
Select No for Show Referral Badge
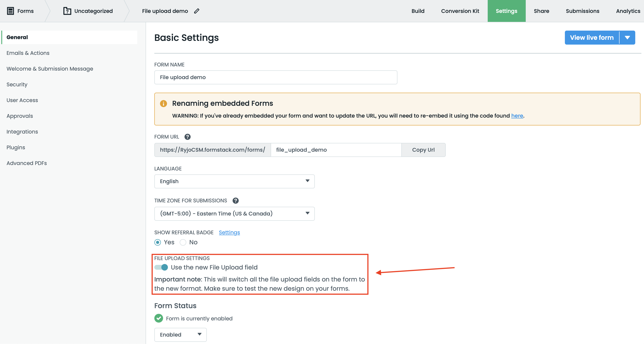[183, 242]
